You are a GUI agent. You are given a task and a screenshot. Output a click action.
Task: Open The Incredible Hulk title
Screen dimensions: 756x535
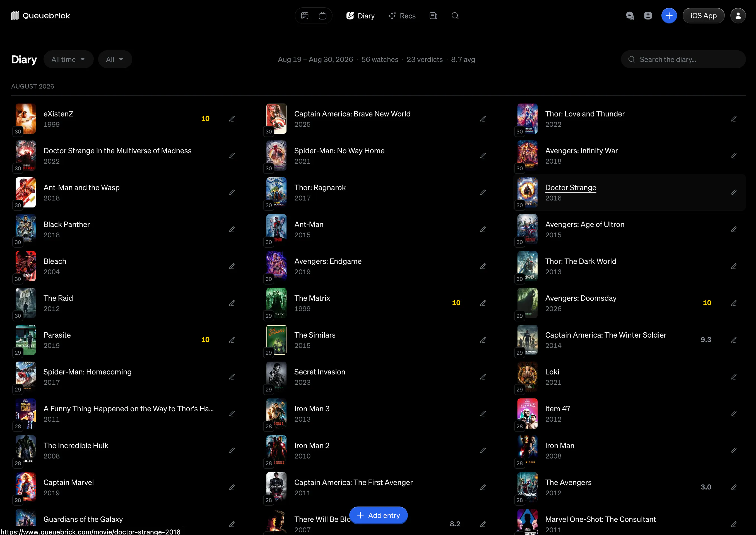[76, 445]
